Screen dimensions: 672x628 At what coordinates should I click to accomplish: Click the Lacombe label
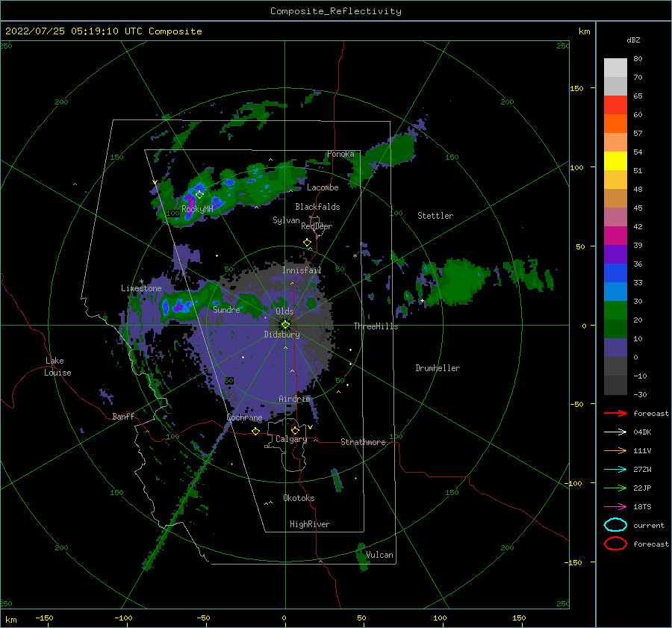click(323, 187)
